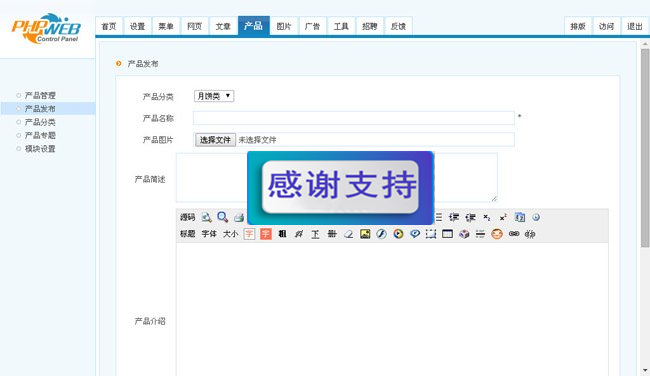Toggle italic formatting icon
Screen dimensions: 650x376
[x=299, y=234]
